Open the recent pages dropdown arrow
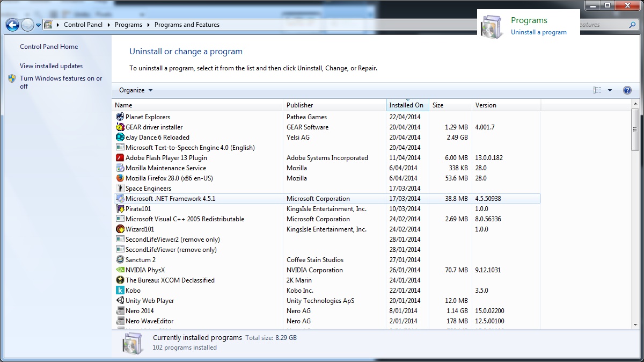644x362 pixels. pyautogui.click(x=39, y=25)
